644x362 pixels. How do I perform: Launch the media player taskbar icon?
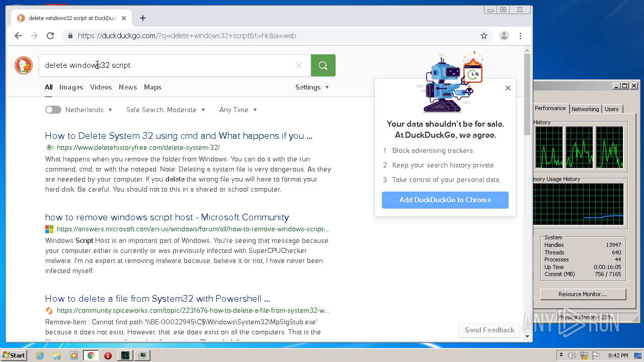point(74,355)
